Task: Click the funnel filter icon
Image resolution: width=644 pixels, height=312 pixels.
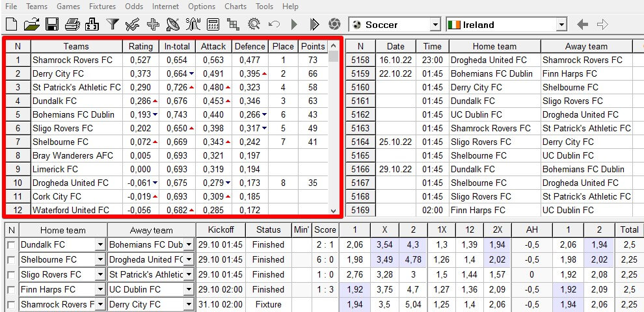Action: click(x=113, y=25)
